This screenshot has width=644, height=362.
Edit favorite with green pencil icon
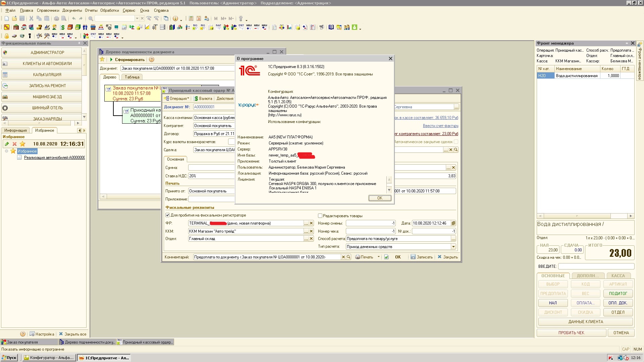[7, 144]
